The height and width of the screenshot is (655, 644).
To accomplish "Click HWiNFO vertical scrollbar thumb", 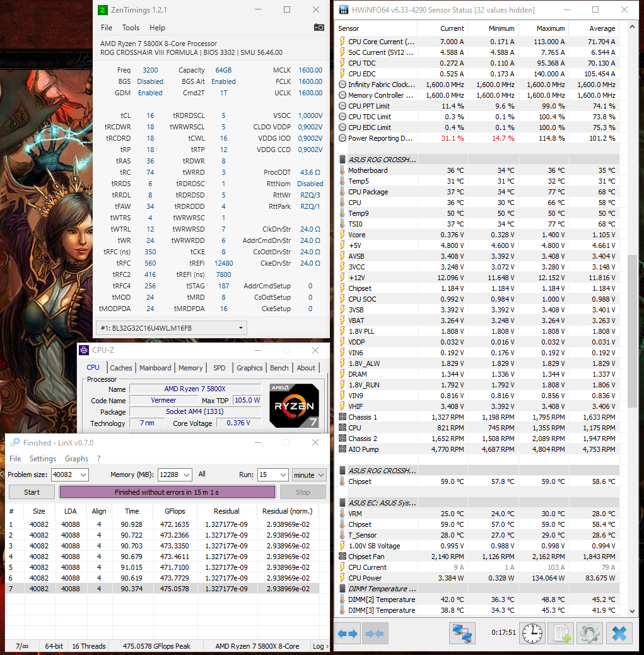I will pos(632,331).
